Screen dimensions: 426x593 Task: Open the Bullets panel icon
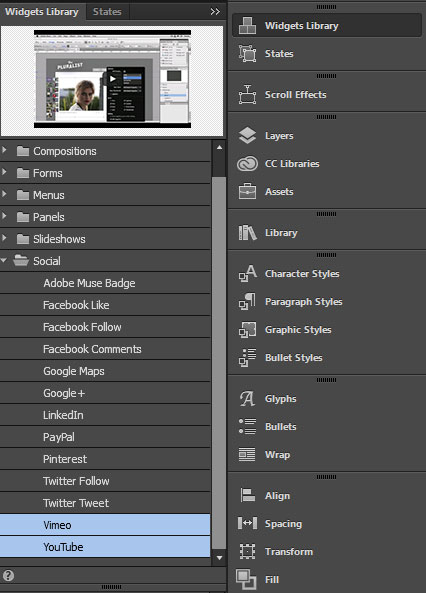[x=247, y=427]
